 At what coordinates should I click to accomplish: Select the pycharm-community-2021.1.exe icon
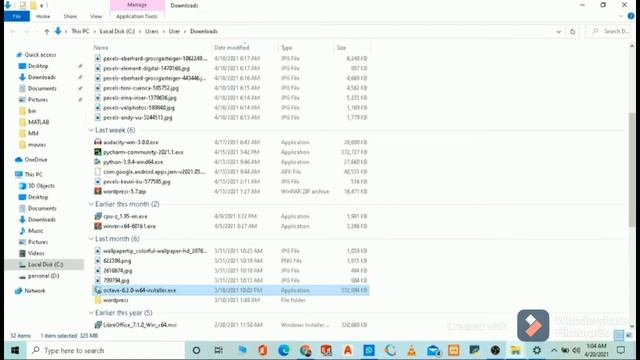(98, 152)
